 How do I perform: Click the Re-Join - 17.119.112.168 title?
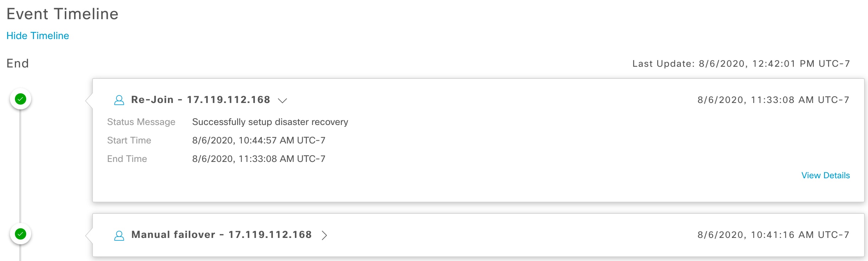(x=200, y=100)
